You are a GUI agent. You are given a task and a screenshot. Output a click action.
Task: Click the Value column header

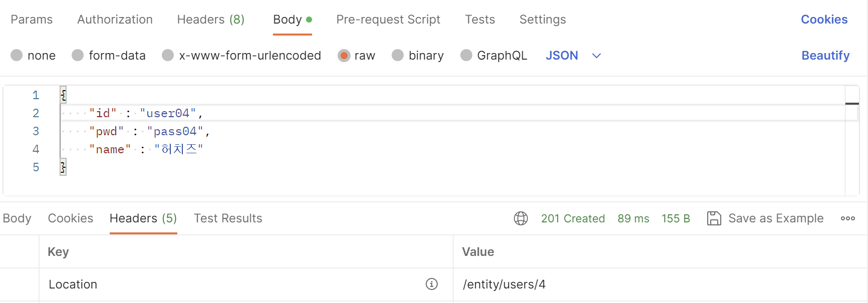point(478,252)
